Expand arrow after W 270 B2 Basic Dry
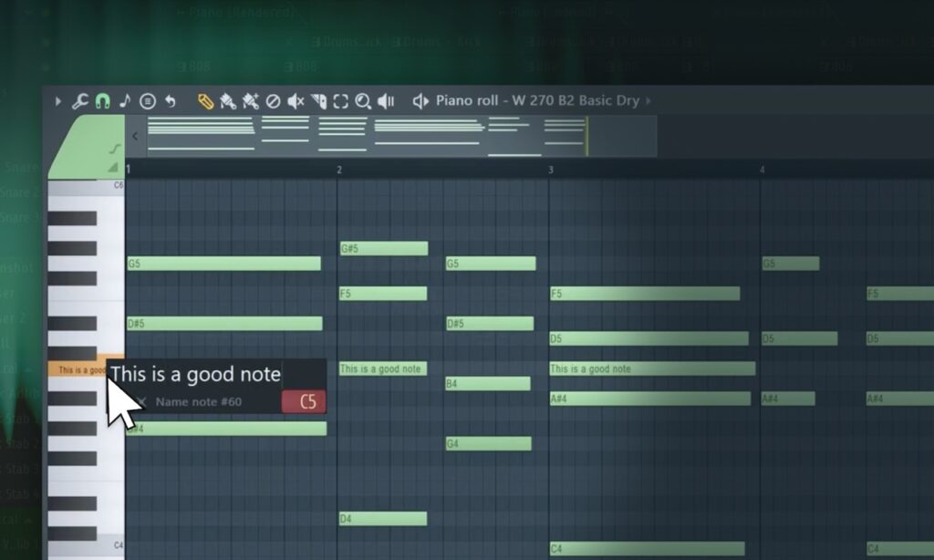 click(649, 100)
